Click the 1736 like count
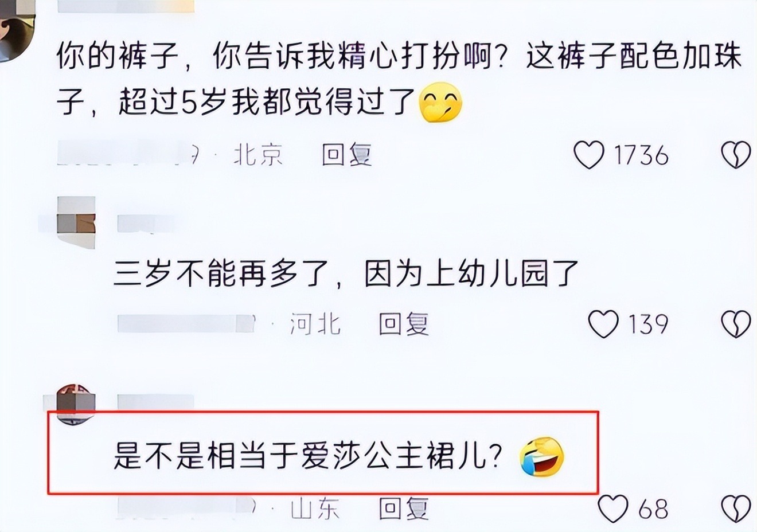 641,155
